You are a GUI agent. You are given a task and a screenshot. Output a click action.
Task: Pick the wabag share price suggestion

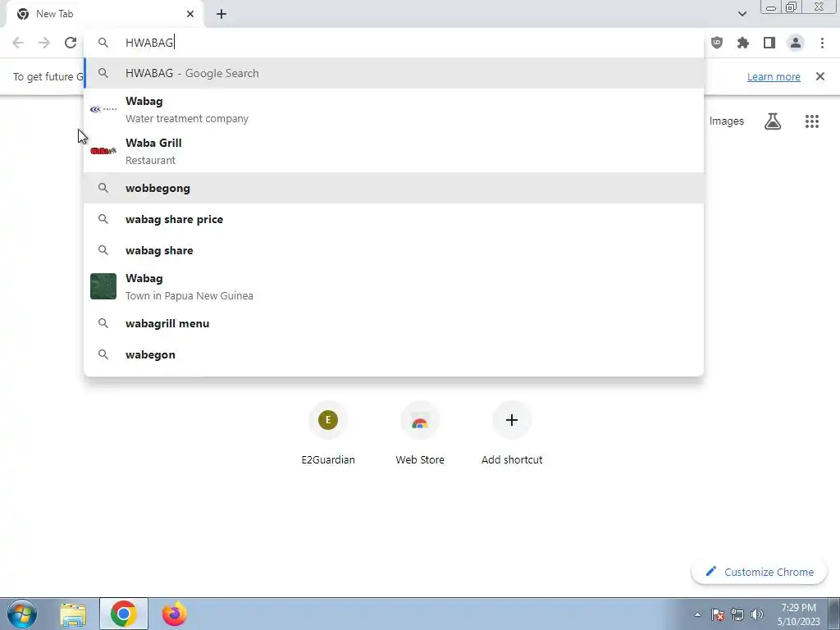tap(394, 219)
